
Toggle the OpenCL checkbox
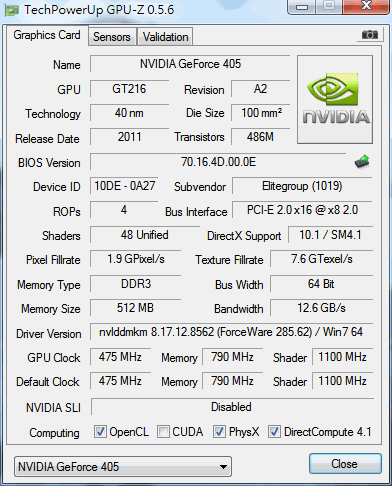pos(100,431)
